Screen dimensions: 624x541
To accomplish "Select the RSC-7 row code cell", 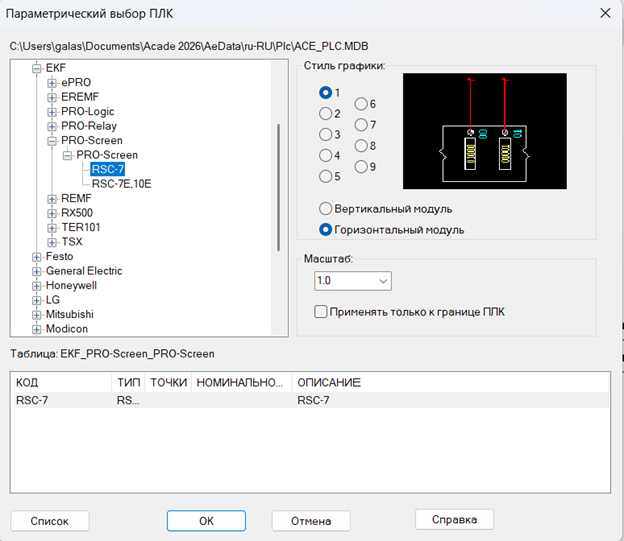I will click(x=32, y=400).
